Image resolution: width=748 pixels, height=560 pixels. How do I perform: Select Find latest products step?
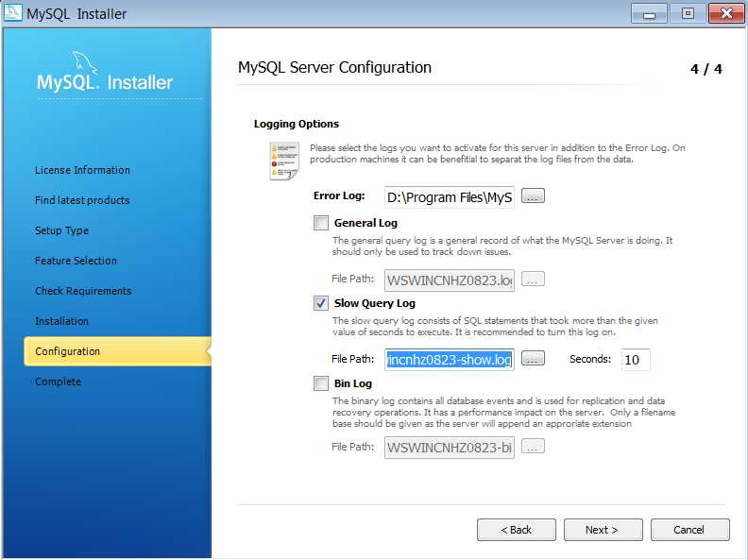[x=82, y=200]
